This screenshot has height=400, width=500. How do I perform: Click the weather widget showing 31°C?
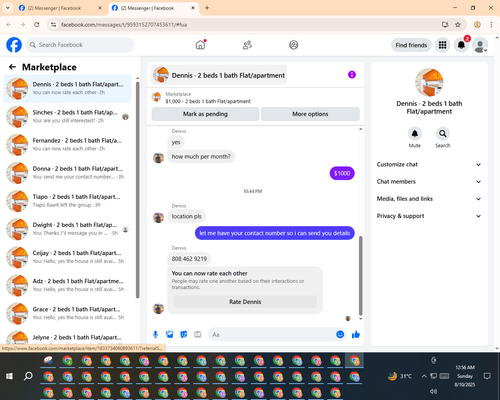coord(400,376)
